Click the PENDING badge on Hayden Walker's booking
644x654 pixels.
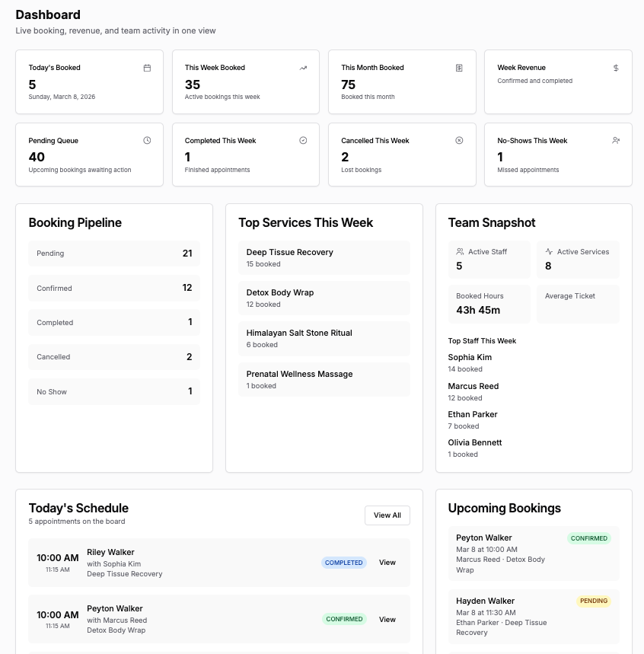(594, 601)
